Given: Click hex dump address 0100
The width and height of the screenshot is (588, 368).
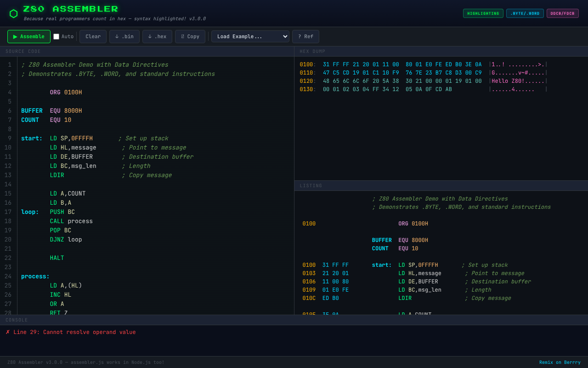Looking at the screenshot, I should tap(306, 64).
